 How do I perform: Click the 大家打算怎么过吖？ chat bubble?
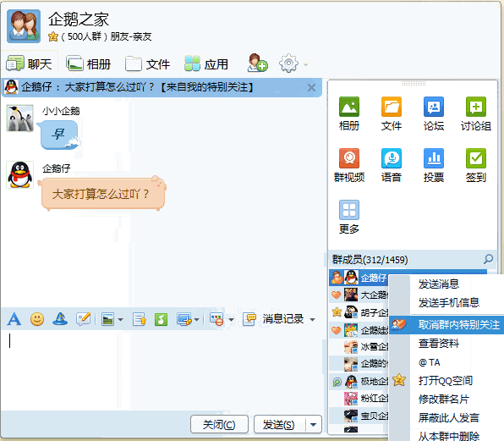pyautogui.click(x=101, y=194)
